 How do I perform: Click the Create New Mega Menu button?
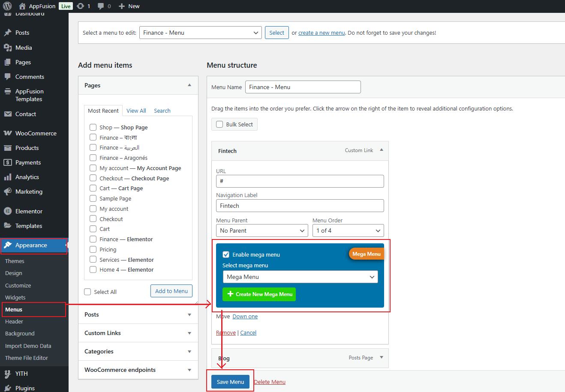point(259,294)
